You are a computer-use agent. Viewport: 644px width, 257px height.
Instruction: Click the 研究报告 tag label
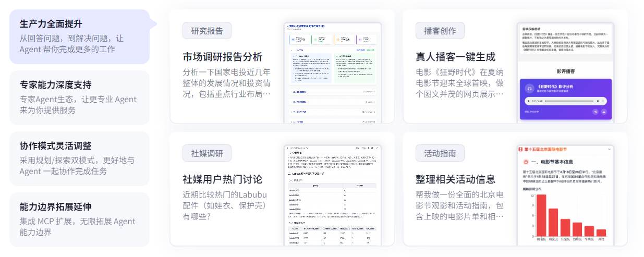tap(207, 31)
